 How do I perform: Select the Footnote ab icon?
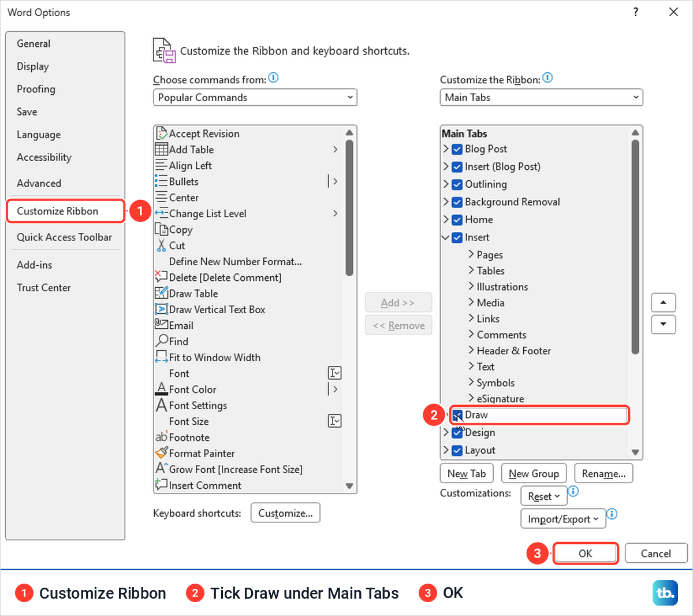pos(161,437)
